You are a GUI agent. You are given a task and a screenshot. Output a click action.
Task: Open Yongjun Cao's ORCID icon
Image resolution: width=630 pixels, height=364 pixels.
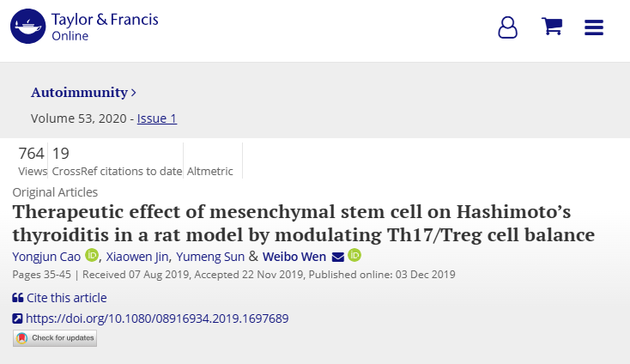pos(92,256)
